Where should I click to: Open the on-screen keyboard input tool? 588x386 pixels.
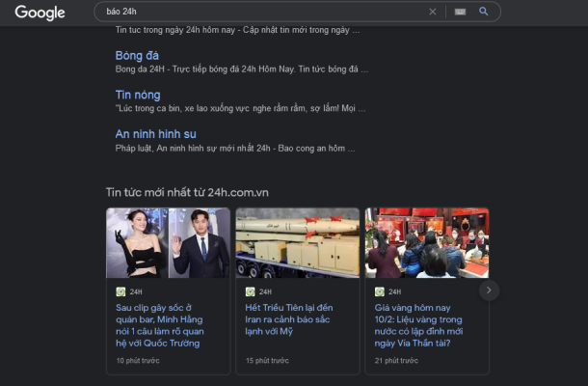(x=460, y=13)
